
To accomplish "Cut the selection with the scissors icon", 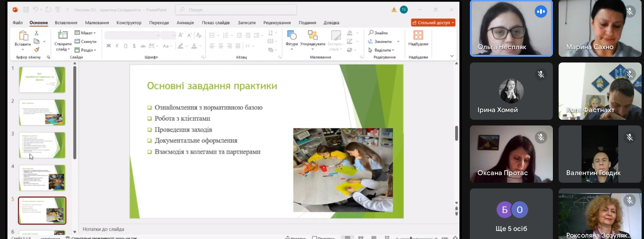I will tap(36, 33).
